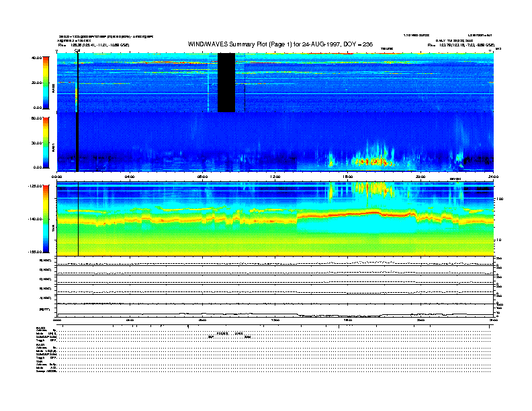Image resolution: width=532 pixels, height=411 pixels.
Task: Click the 30.00 color scale label
Action: coord(36,143)
